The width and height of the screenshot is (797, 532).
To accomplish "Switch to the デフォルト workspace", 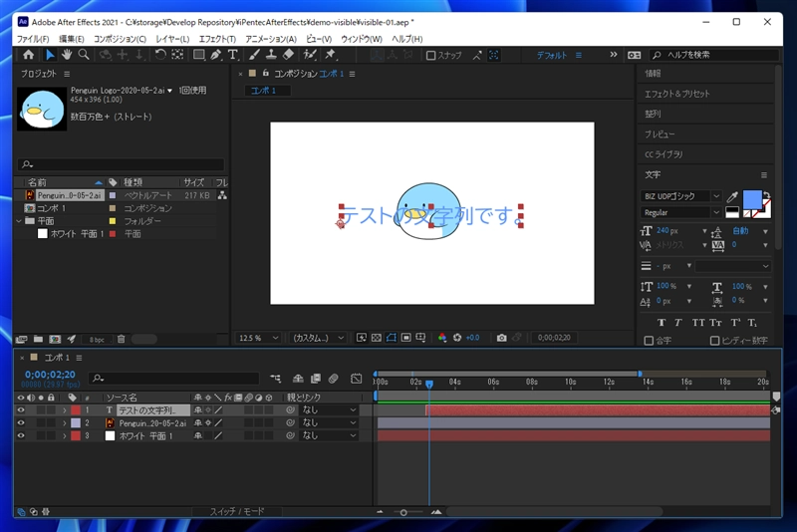I will [552, 55].
